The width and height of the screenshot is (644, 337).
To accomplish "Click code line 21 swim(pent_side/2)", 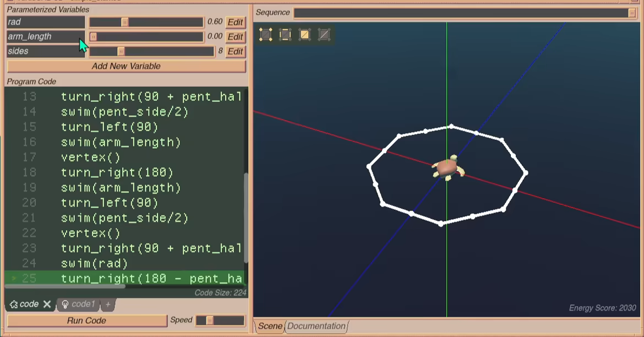I will [124, 218].
